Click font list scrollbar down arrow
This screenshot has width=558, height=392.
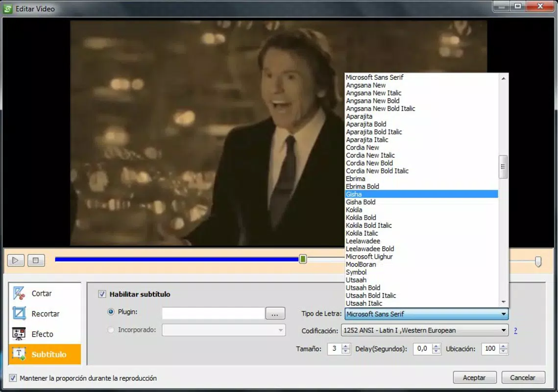coord(503,302)
